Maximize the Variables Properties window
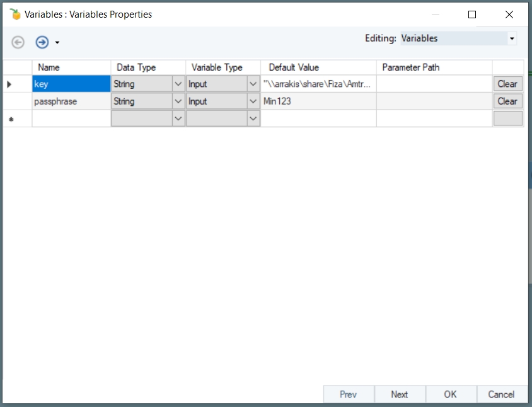 [472, 14]
